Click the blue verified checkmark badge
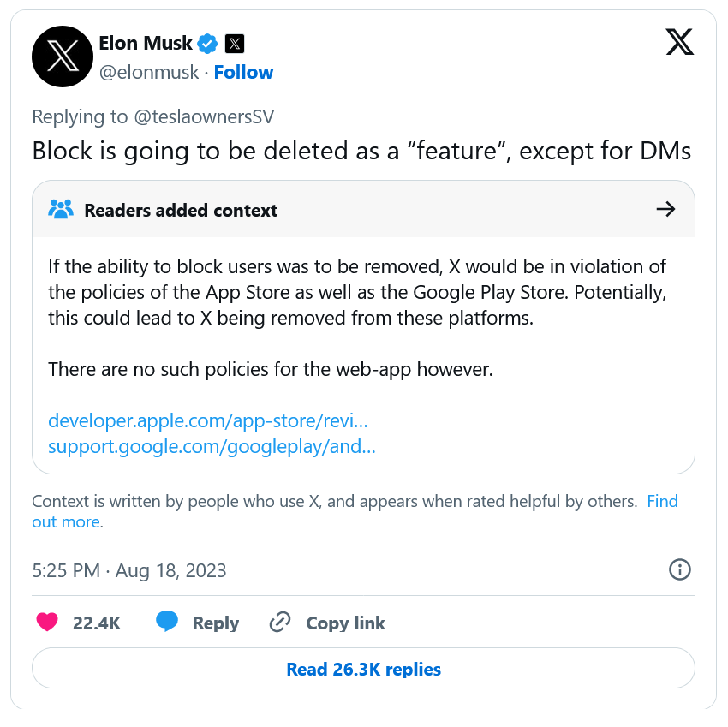 [207, 43]
